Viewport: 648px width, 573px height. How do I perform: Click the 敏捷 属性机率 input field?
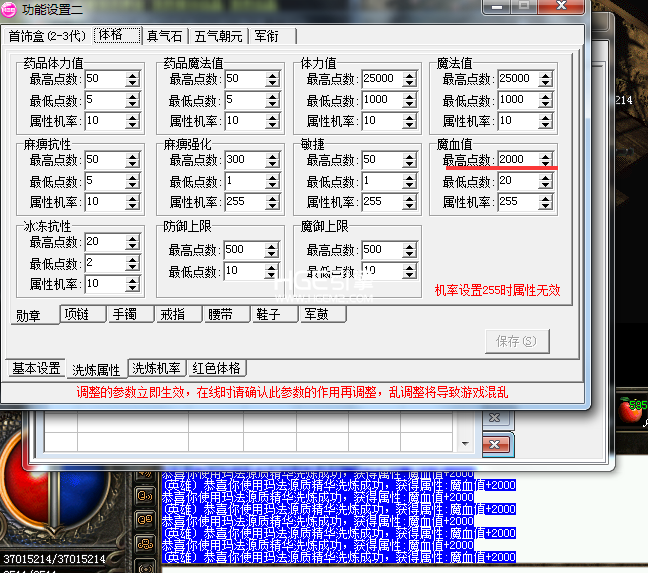[x=378, y=202]
